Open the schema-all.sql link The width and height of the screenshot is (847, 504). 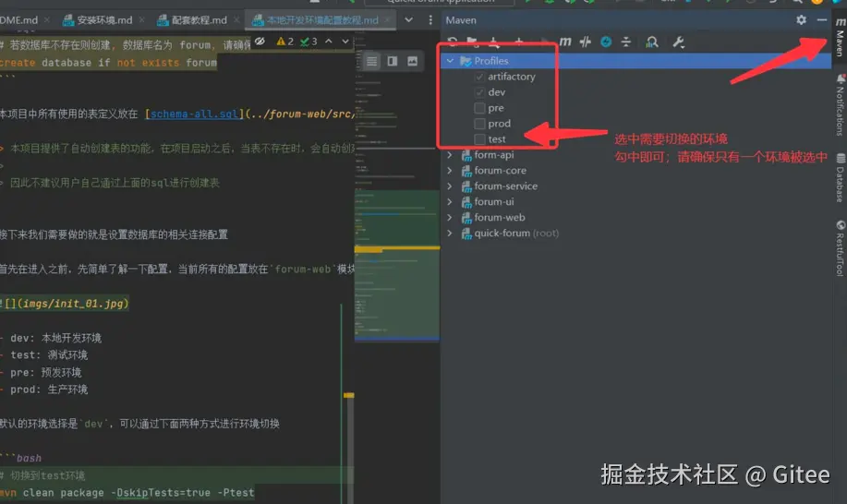click(195, 114)
